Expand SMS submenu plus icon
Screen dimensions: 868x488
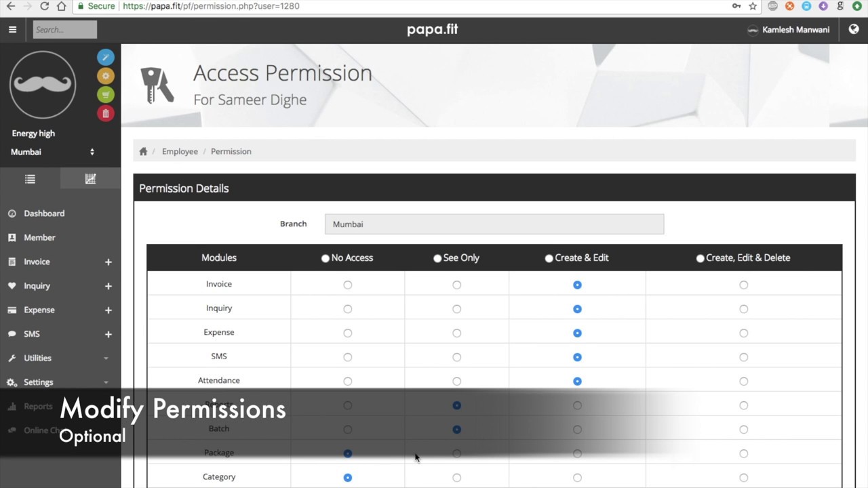coord(108,334)
